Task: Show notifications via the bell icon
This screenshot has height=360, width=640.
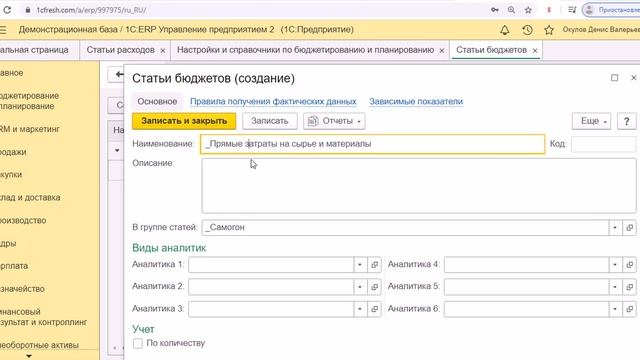Action: click(x=505, y=30)
